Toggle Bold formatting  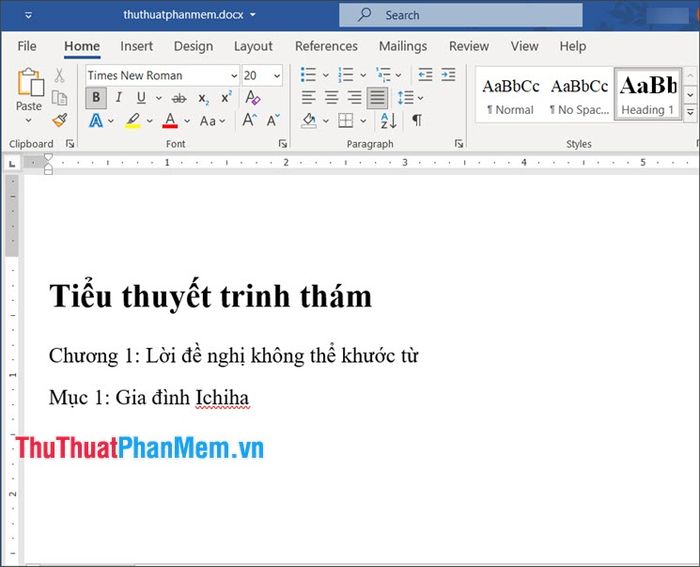(x=96, y=98)
